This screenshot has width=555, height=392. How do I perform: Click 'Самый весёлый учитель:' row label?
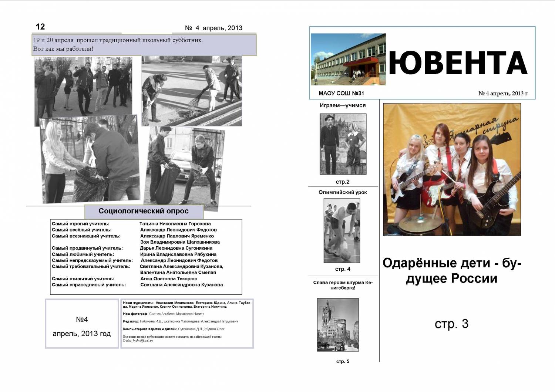pyautogui.click(x=82, y=230)
